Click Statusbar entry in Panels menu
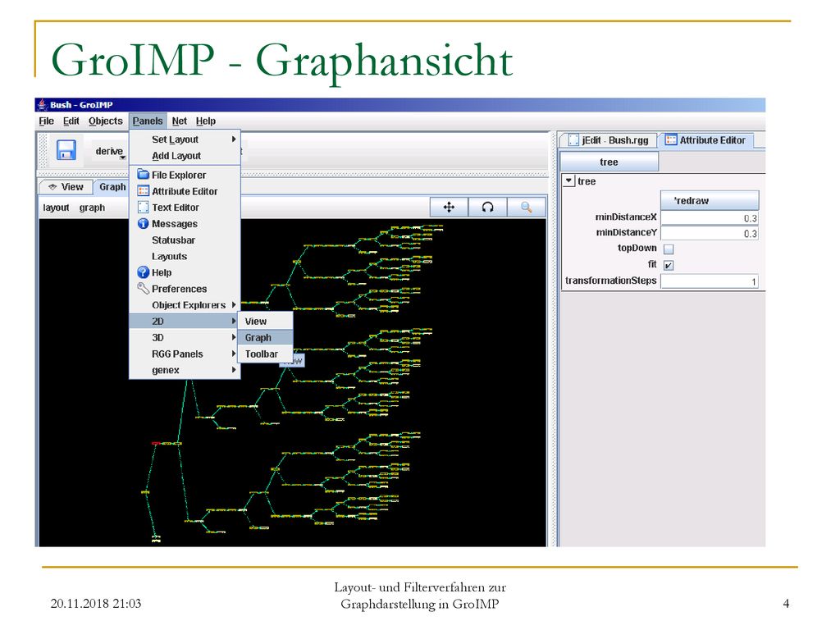 [185, 240]
